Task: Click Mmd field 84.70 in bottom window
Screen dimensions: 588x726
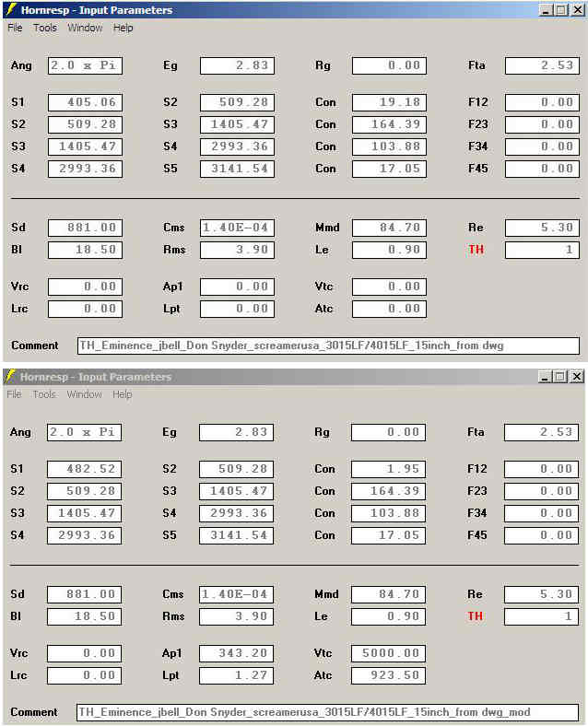Action: click(x=388, y=594)
